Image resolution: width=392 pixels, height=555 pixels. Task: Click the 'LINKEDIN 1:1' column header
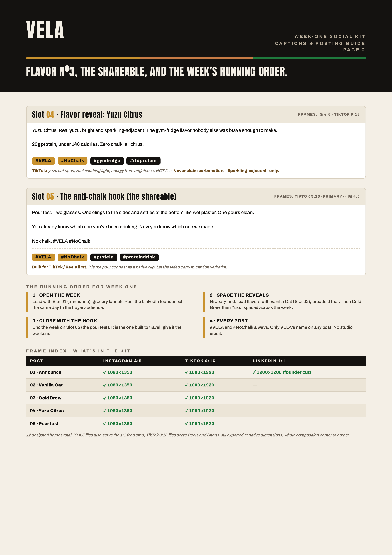[269, 361]
